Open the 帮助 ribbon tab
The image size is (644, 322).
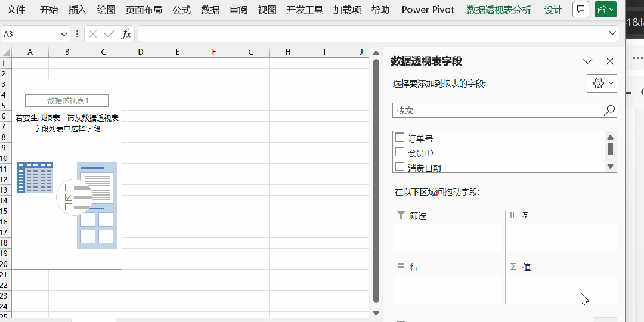click(380, 10)
